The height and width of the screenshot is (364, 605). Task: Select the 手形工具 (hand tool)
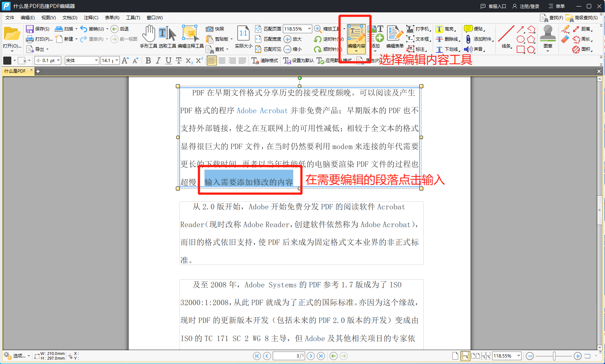(149, 34)
